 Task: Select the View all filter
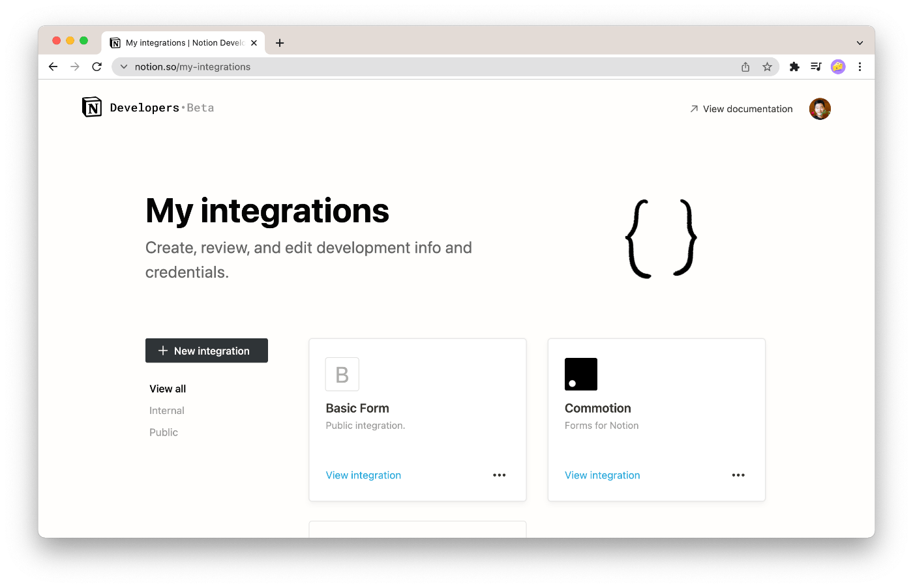pos(168,389)
